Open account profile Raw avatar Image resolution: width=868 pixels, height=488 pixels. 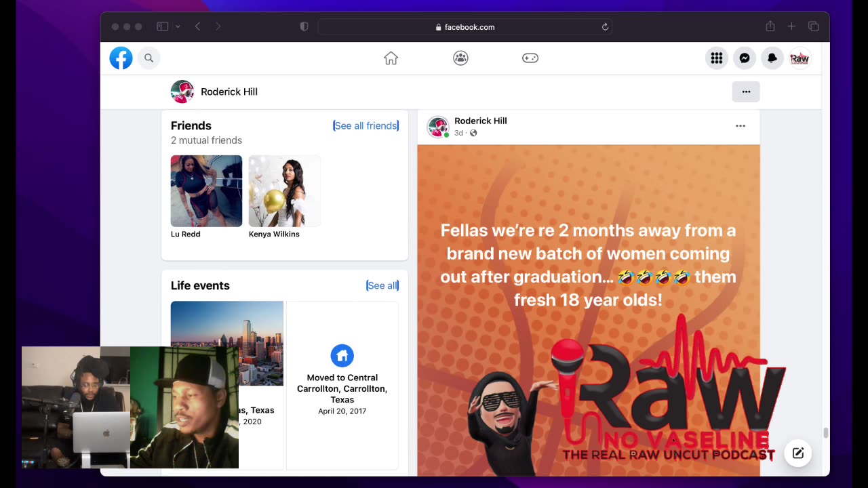(x=800, y=58)
